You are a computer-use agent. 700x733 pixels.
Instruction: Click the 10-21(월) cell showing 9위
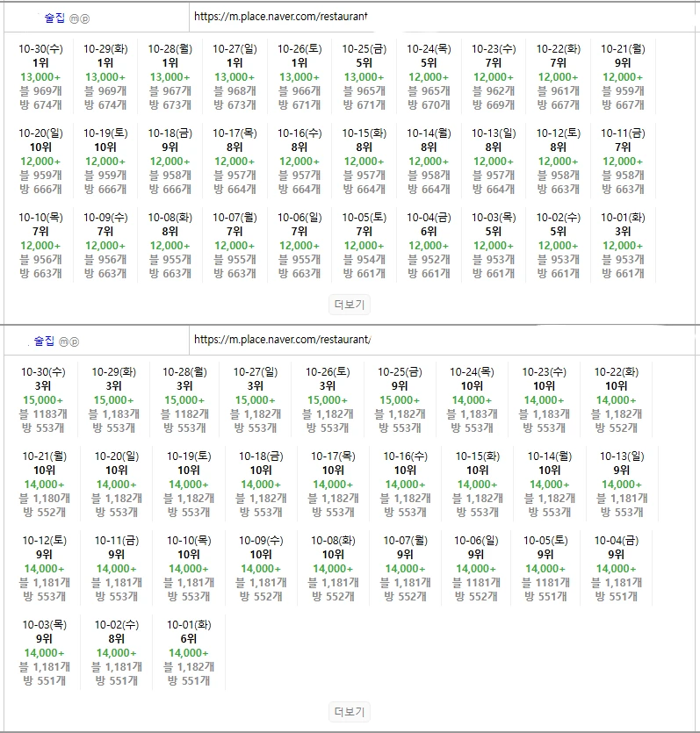623,76
